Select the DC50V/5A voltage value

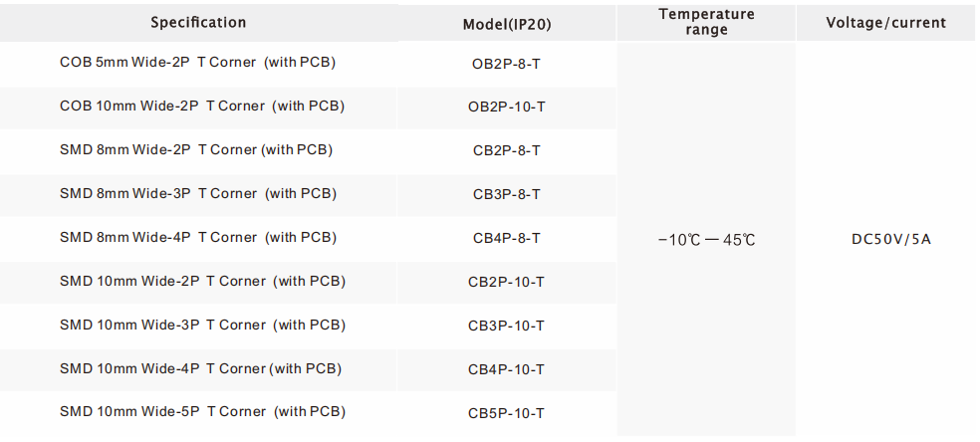click(885, 239)
